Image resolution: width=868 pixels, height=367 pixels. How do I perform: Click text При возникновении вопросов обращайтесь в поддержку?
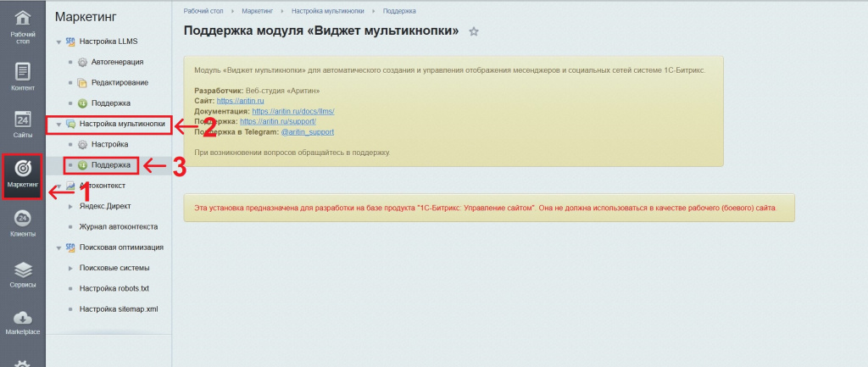click(292, 153)
